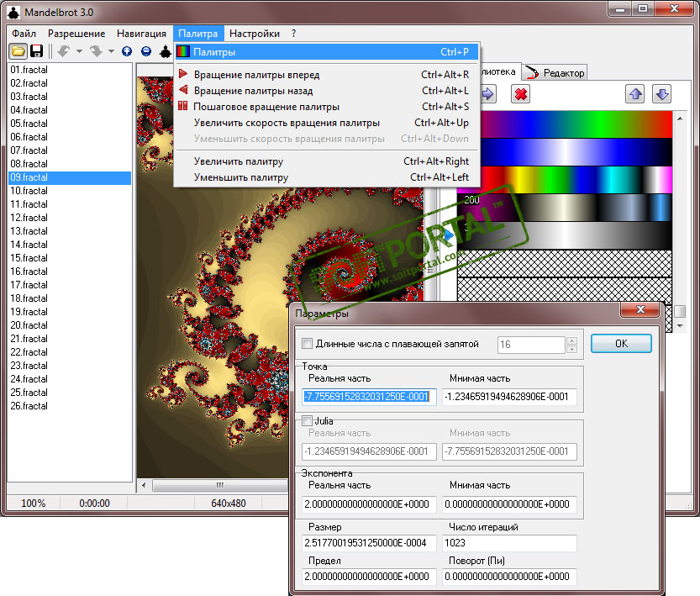Image resolution: width=700 pixels, height=596 pixels.
Task: Click OK in Параметры dialog
Action: (x=621, y=343)
